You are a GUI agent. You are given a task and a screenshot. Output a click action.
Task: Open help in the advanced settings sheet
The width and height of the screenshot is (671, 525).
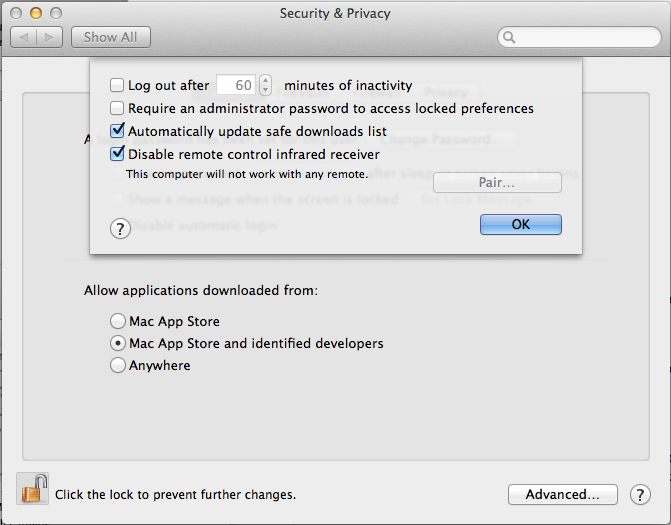tap(120, 229)
